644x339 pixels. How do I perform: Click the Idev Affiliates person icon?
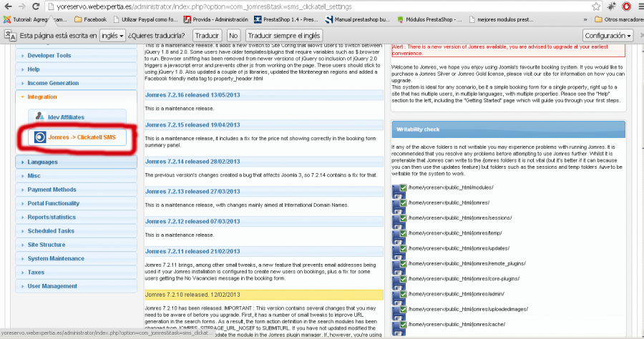tap(39, 117)
